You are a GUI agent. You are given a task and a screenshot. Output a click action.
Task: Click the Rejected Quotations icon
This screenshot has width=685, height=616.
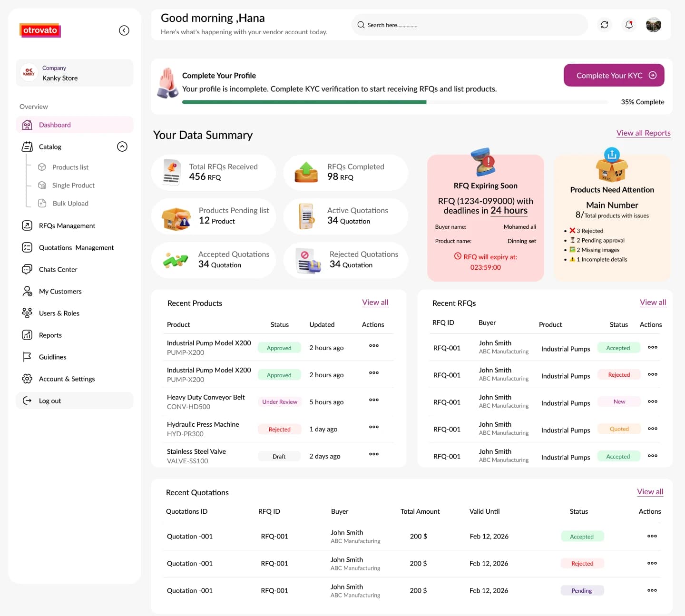pos(309,261)
